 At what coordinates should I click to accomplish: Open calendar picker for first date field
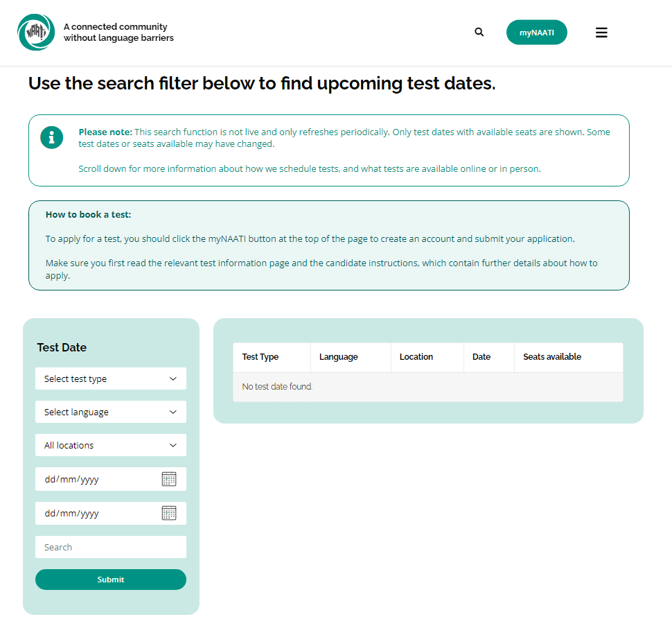pyautogui.click(x=169, y=479)
